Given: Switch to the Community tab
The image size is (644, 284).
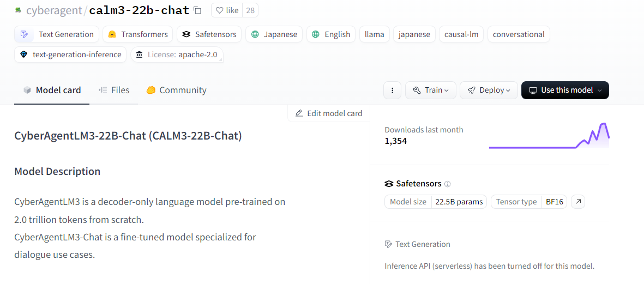Looking at the screenshot, I should coord(176,90).
